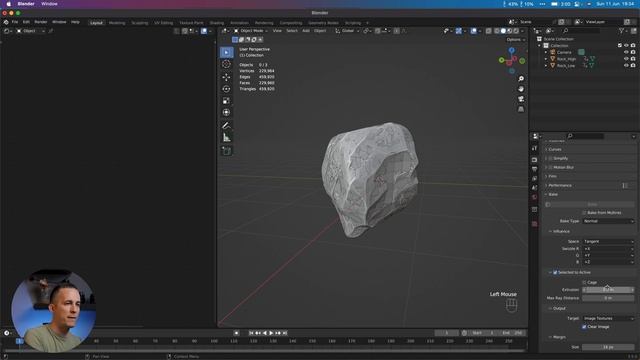The width and height of the screenshot is (640, 360).
Task: Click the navigation gizmo blue Z axis
Action: pos(512,50)
